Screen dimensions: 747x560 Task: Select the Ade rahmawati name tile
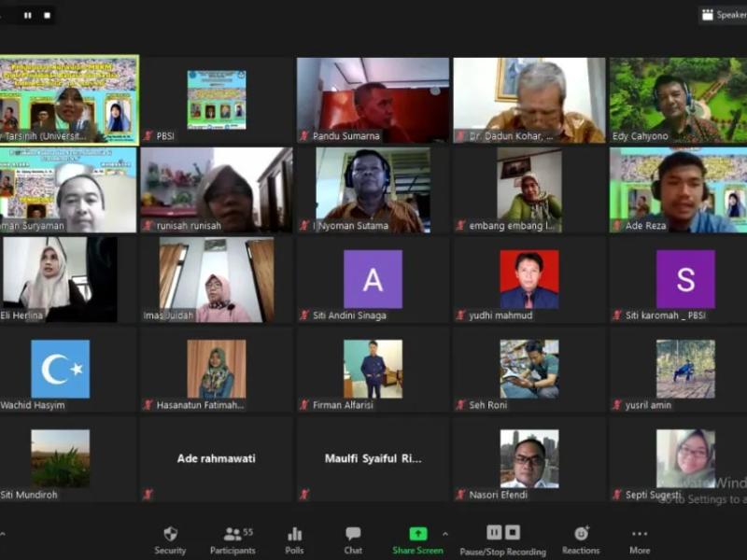point(217,459)
